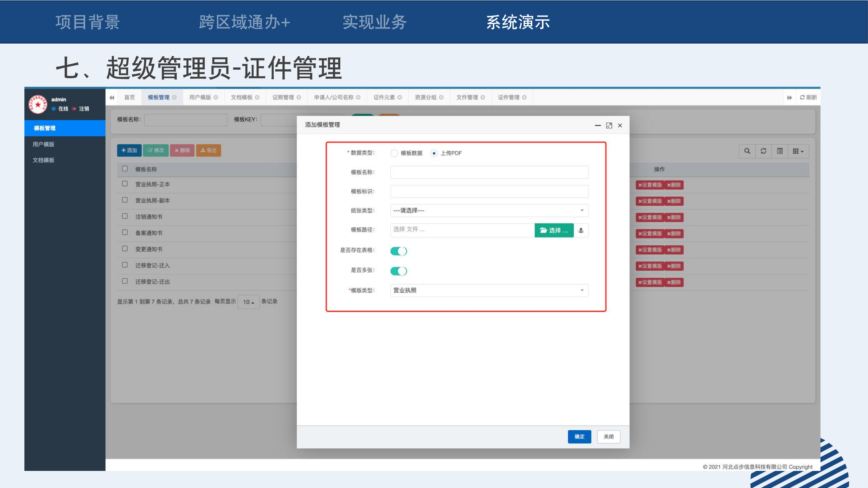Switch to the 证件元素 tab
868x488 pixels.
(x=384, y=97)
